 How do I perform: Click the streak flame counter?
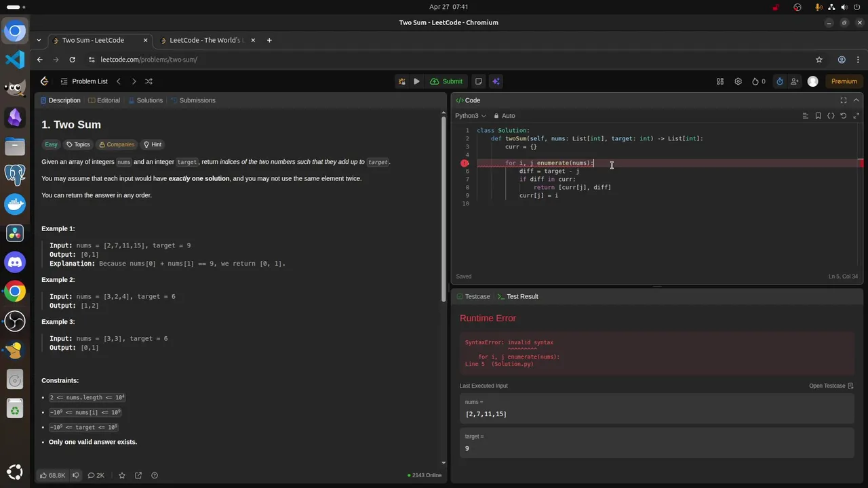[758, 81]
